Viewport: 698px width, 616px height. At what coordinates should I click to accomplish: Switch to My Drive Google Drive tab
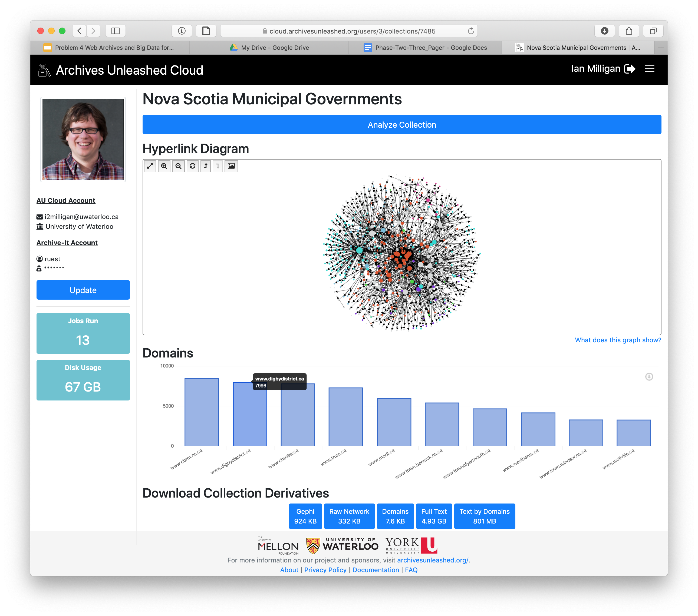click(x=269, y=48)
